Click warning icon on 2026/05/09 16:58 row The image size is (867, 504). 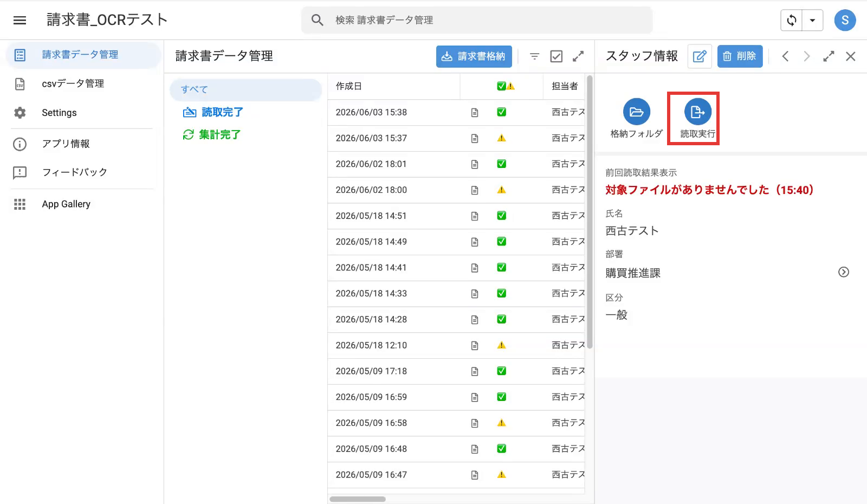tap(502, 423)
